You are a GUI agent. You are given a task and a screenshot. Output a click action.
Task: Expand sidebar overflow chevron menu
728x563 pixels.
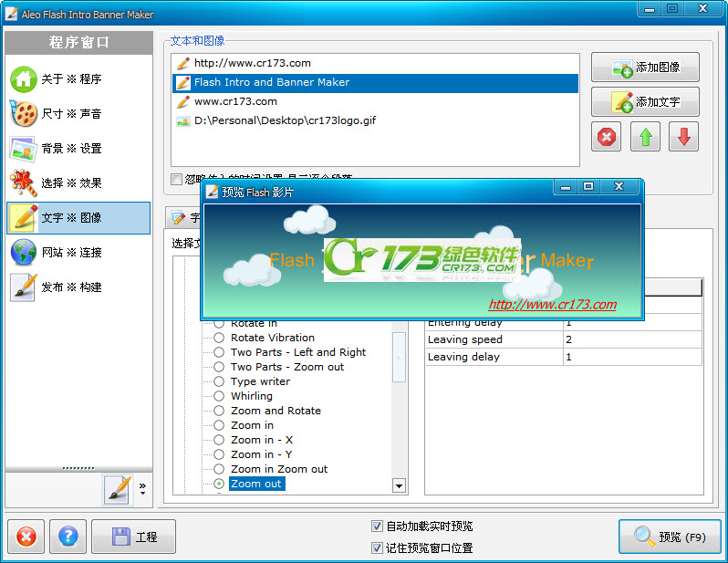(142, 489)
